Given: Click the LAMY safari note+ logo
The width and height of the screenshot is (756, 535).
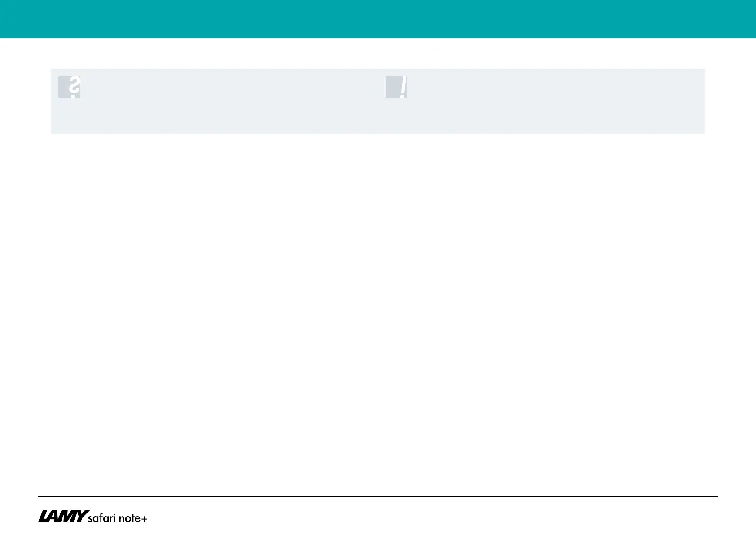Looking at the screenshot, I should 93,516.
